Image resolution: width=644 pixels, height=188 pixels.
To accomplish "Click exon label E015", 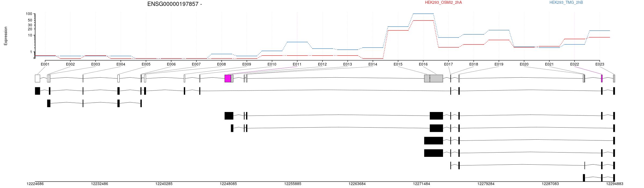I will coord(398,64).
